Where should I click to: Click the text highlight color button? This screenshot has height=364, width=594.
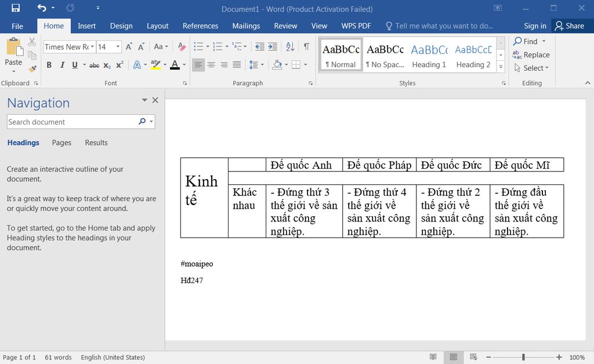155,65
